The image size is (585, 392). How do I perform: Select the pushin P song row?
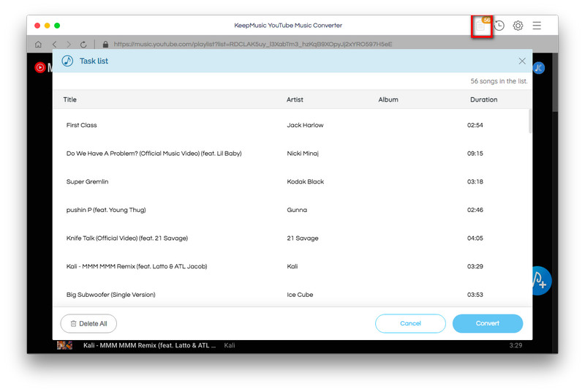(291, 210)
